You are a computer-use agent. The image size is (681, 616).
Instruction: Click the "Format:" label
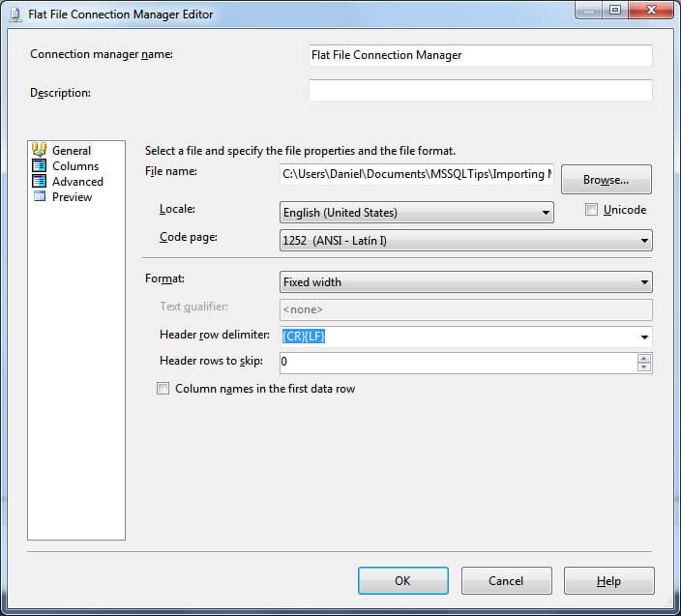click(x=164, y=279)
